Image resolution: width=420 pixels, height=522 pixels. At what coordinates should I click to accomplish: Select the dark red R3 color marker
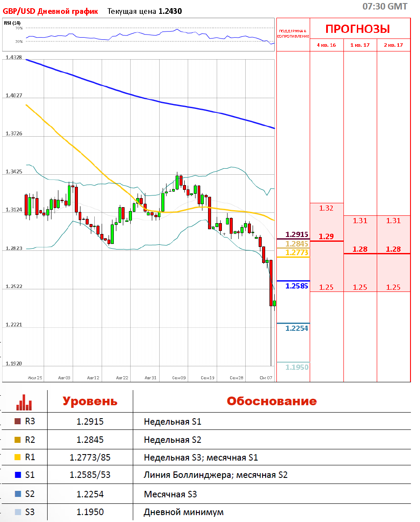(x=18, y=421)
